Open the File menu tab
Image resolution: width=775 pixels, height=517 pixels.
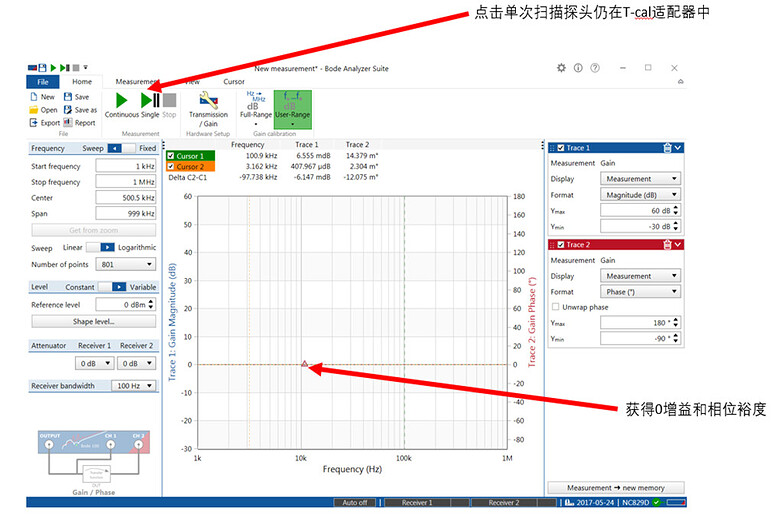coord(42,82)
